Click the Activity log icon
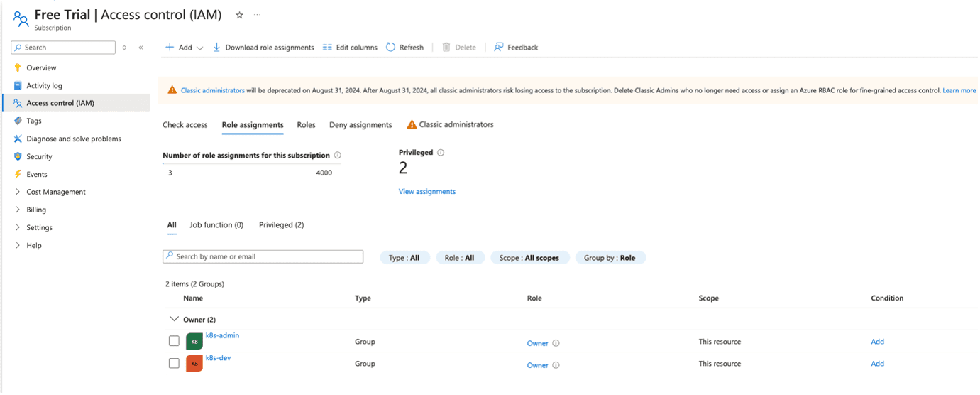Viewport: 980px width, 395px height. [18, 85]
